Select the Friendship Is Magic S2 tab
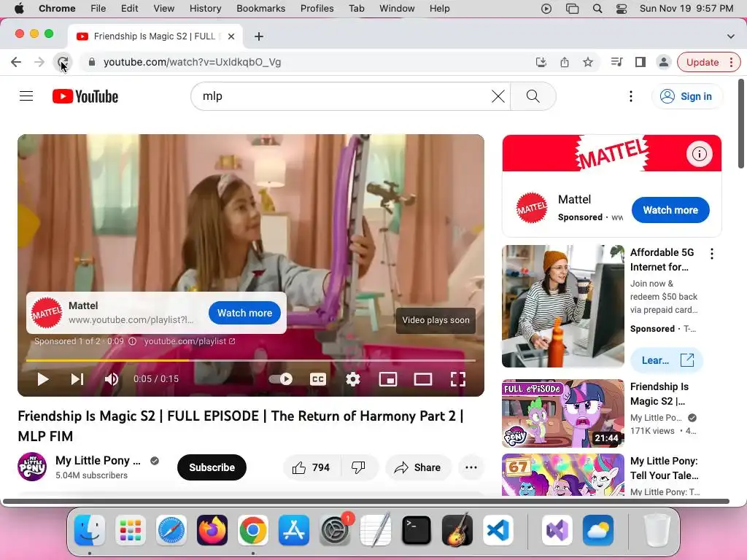This screenshot has height=560, width=747. (155, 36)
